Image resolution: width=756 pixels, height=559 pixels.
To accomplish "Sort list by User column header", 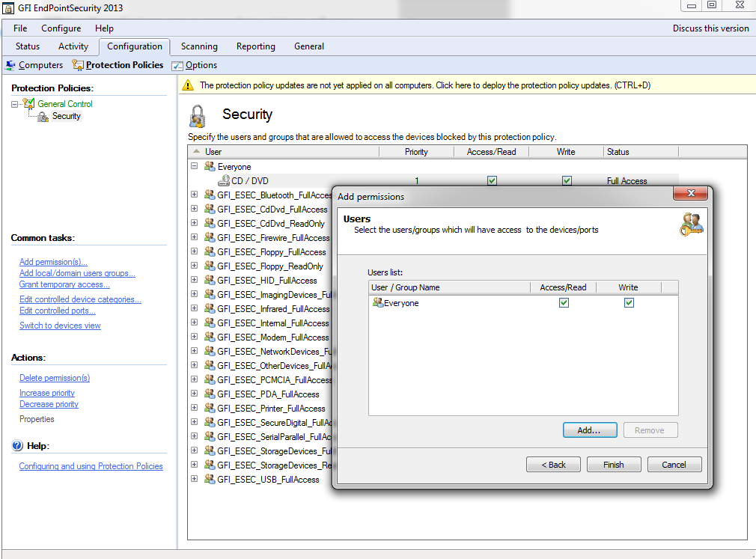I will tap(284, 152).
